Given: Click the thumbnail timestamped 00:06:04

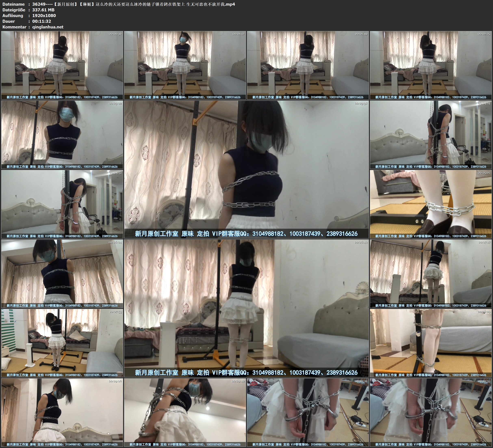Looking at the screenshot, I should (62, 274).
